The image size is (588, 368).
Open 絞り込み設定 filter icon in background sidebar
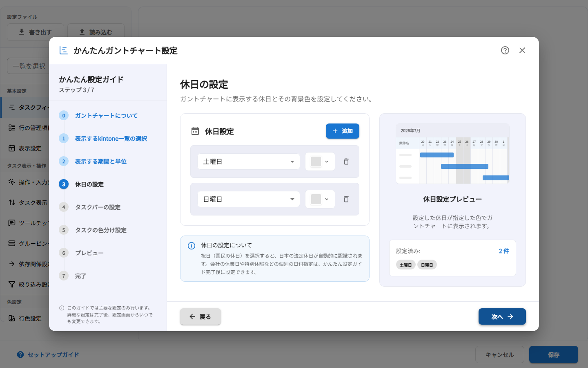[12, 284]
